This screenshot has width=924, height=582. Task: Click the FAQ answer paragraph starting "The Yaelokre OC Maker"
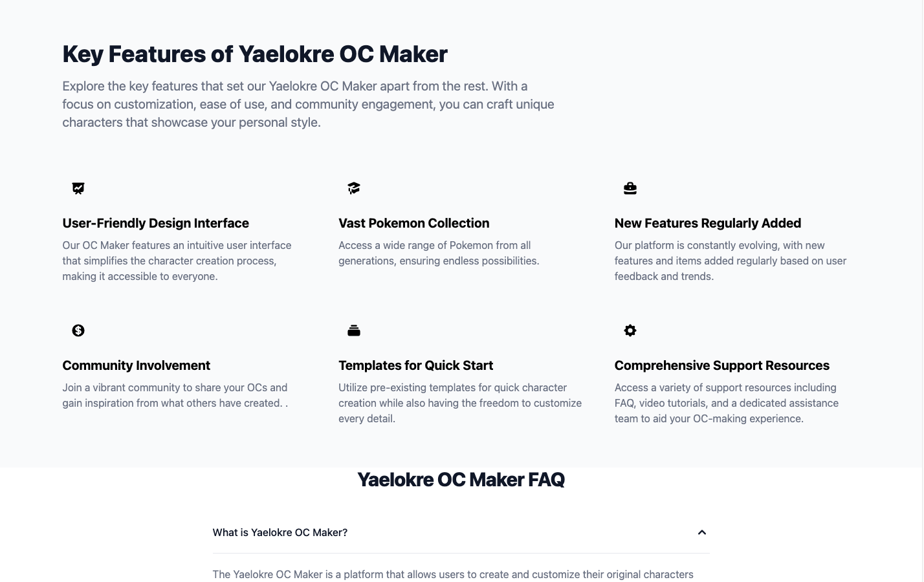(453, 574)
